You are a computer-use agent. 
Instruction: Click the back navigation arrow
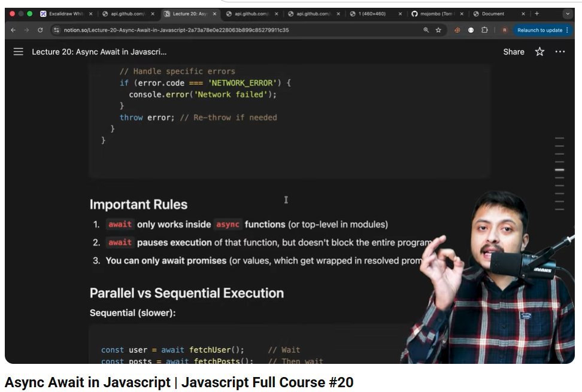(x=13, y=29)
